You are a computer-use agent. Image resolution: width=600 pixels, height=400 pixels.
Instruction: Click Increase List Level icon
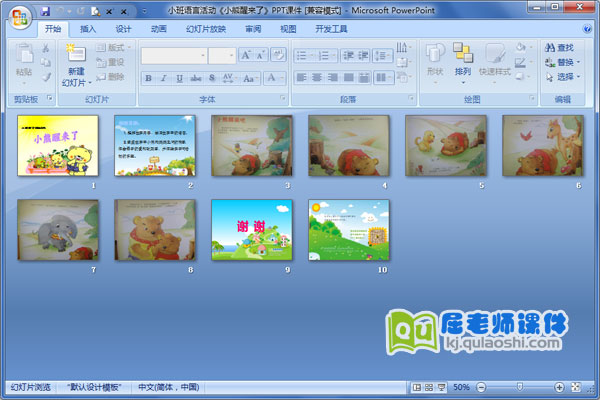[363, 56]
